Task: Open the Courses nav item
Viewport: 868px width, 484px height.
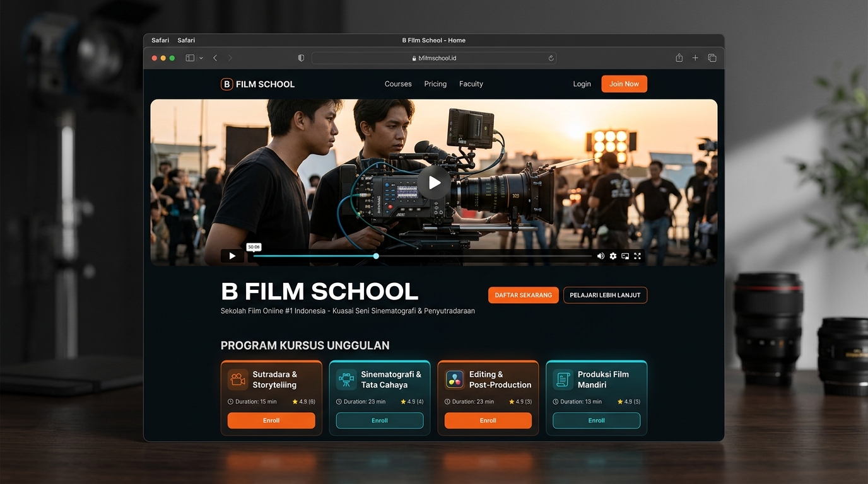Action: (398, 84)
